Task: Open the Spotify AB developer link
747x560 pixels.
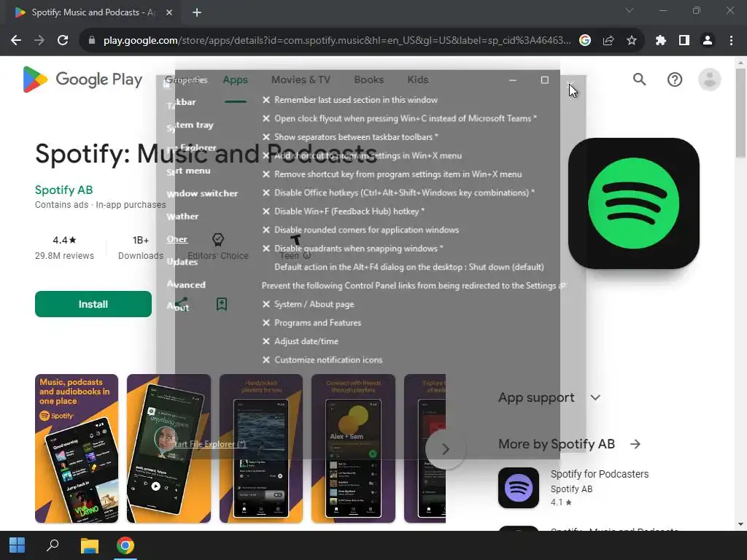Action: point(64,190)
